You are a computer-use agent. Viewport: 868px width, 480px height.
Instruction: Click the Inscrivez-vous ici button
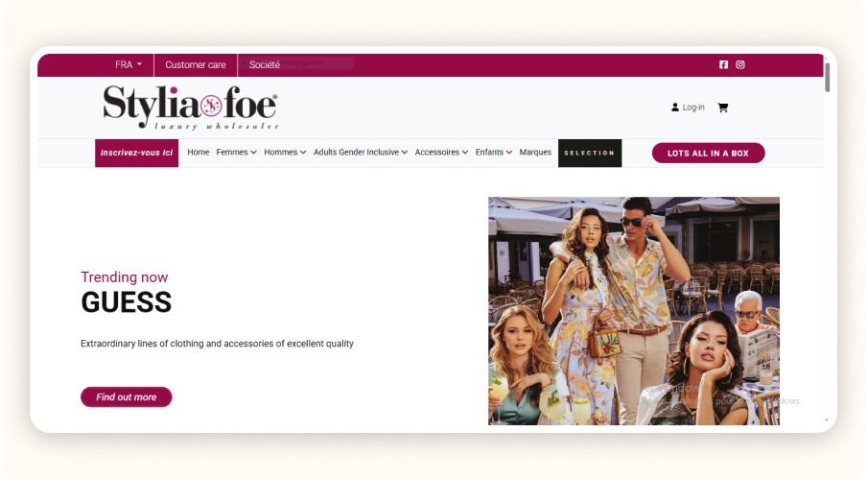click(137, 153)
